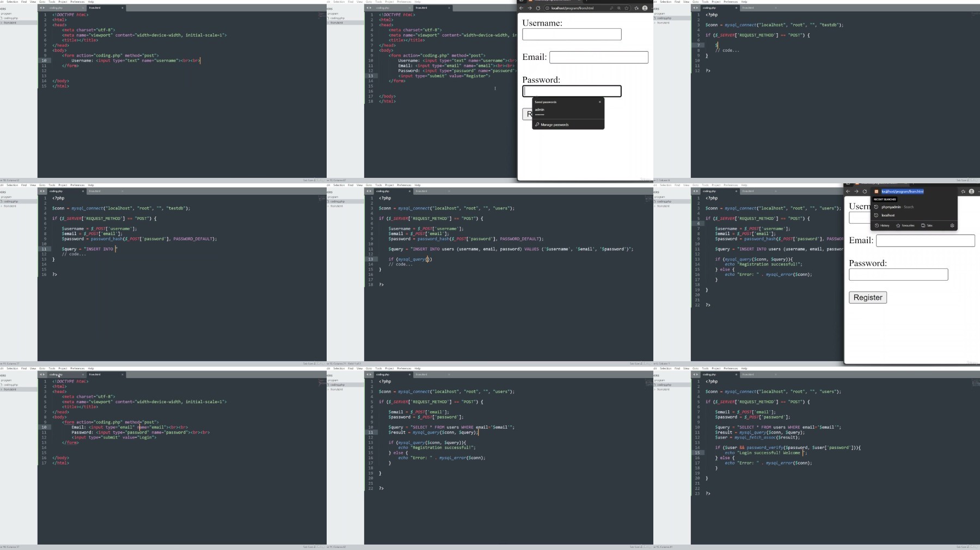The width and height of the screenshot is (980, 550).
Task: Choose localhost recent search suggestion
Action: coord(888,215)
